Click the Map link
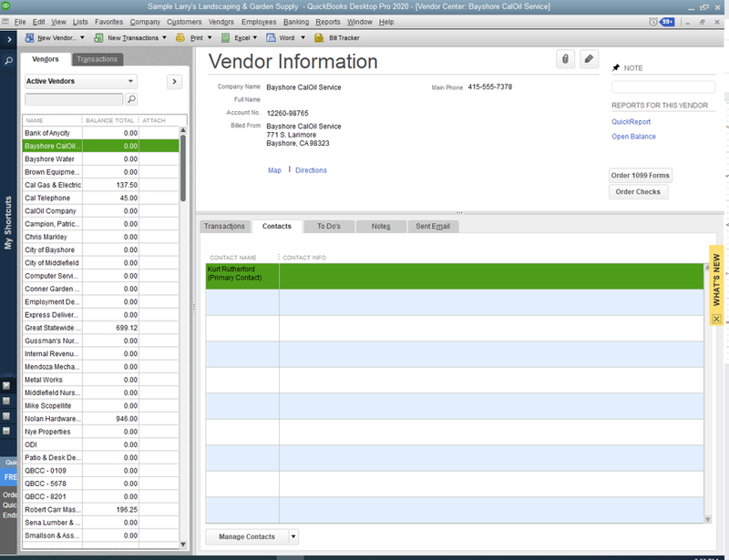Viewport: 729px width, 560px height. [274, 170]
